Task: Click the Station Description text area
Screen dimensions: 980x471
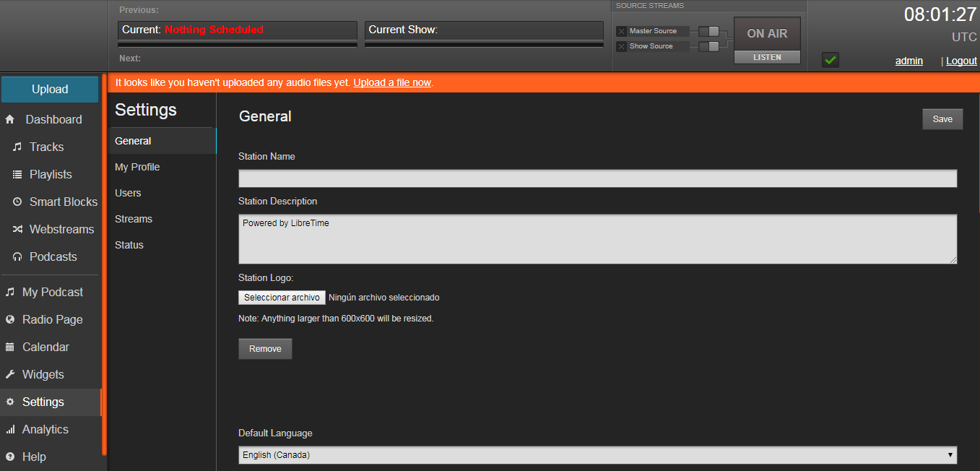Action: 598,239
